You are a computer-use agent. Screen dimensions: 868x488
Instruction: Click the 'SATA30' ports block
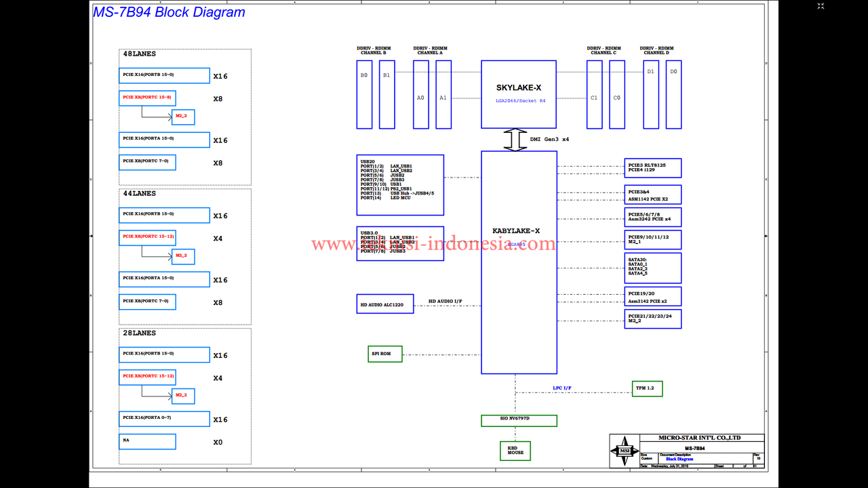[x=653, y=268]
